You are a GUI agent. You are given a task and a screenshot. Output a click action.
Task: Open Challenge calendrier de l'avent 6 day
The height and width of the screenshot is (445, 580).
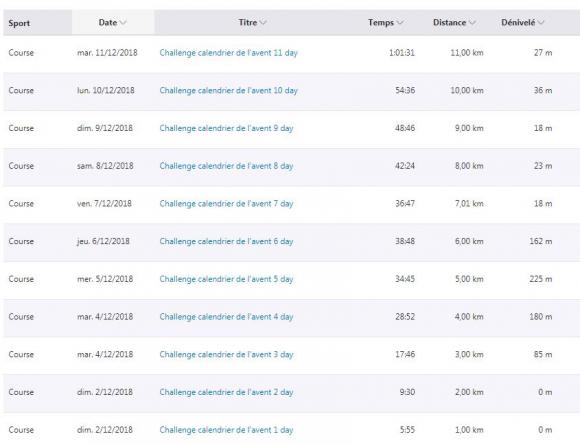[x=226, y=242]
